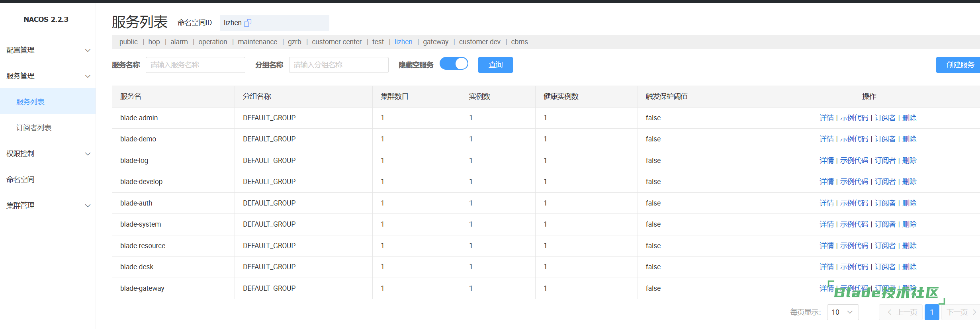Image resolution: width=980 pixels, height=329 pixels.
Task: Toggle the hide empty services switch
Action: click(x=454, y=64)
